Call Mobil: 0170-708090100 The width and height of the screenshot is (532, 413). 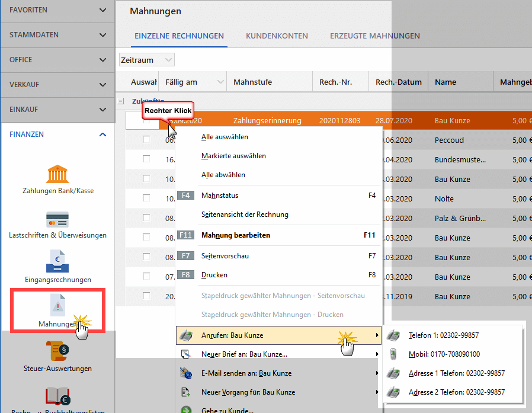click(x=453, y=354)
